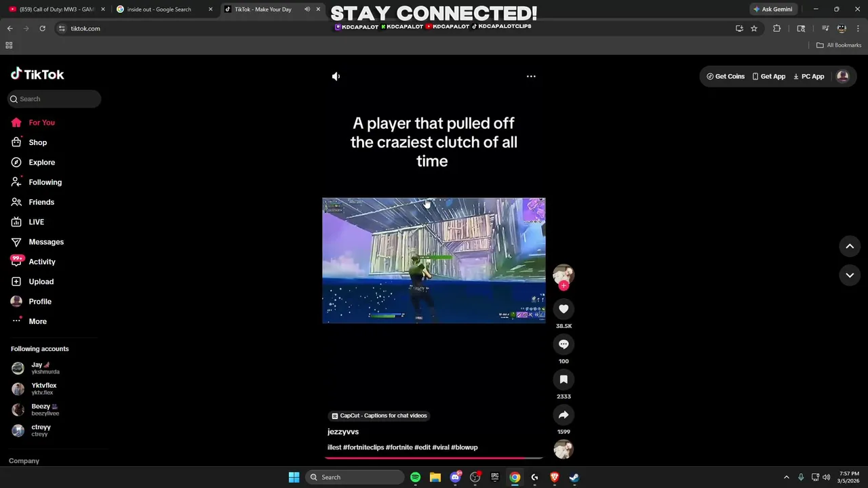Click the #viral hashtag
The height and width of the screenshot is (488, 868).
(x=441, y=447)
